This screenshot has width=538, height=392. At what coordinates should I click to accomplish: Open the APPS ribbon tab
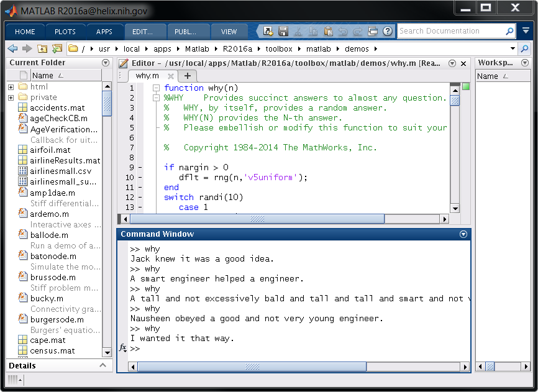104,32
